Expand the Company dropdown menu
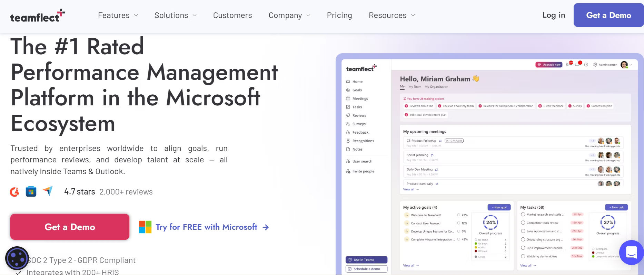644x275 pixels. click(289, 16)
